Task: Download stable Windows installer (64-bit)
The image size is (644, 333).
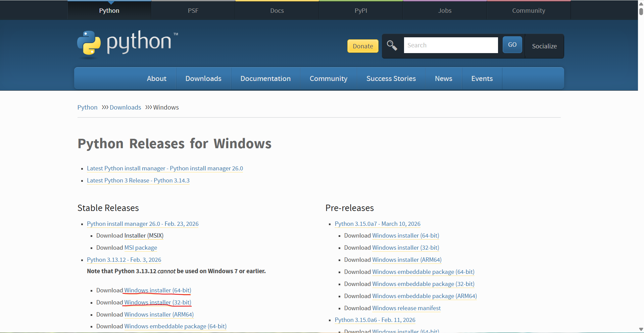Action: pyautogui.click(x=158, y=290)
